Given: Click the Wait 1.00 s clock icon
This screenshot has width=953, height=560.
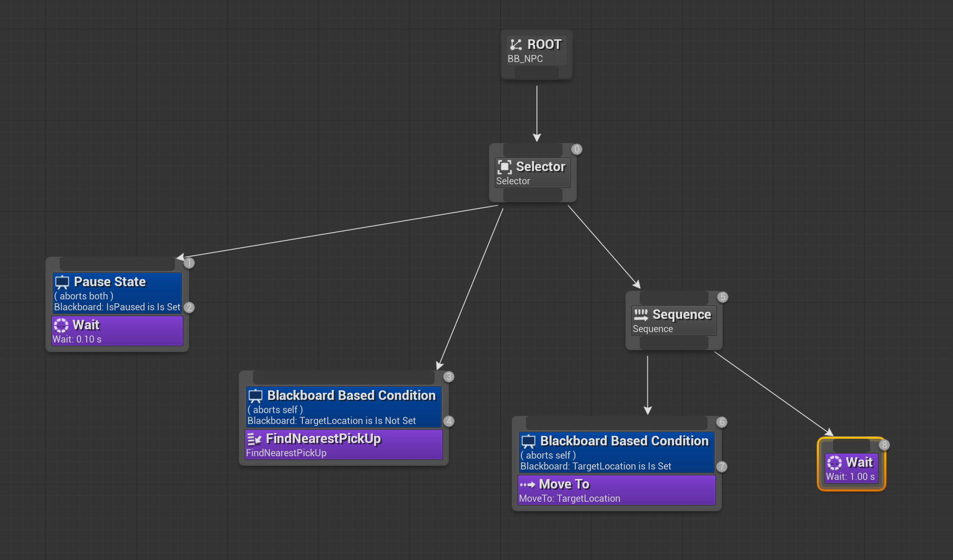Looking at the screenshot, I should pos(835,463).
